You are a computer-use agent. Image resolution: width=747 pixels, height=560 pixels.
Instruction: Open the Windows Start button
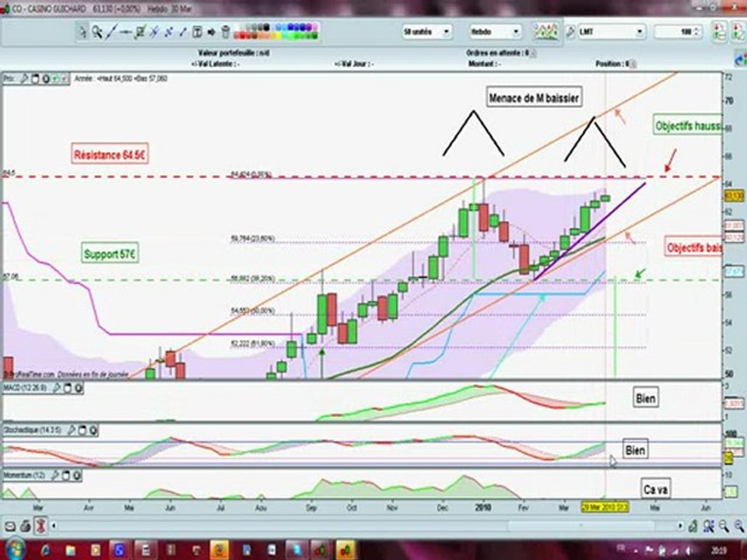coord(14,550)
